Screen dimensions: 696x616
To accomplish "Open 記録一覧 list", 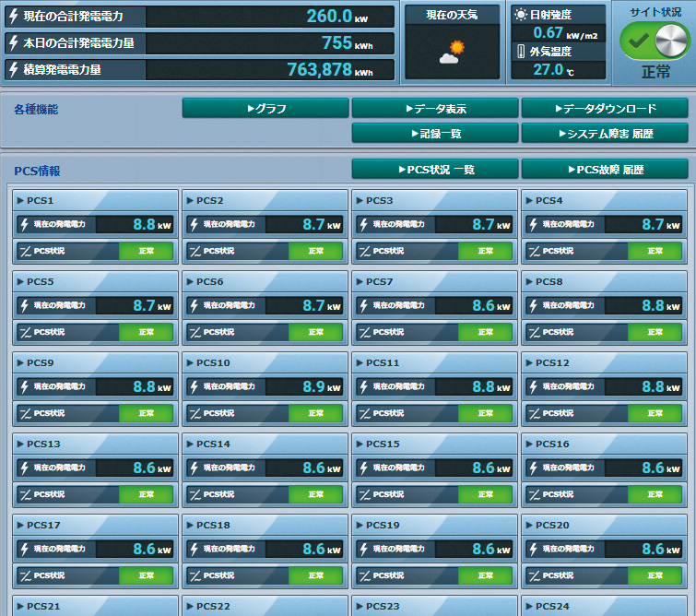I will click(x=435, y=133).
